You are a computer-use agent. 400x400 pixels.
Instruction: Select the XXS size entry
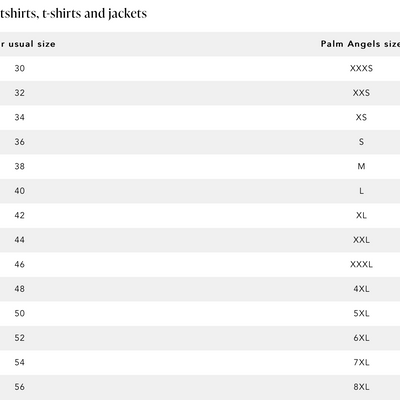pyautogui.click(x=361, y=93)
